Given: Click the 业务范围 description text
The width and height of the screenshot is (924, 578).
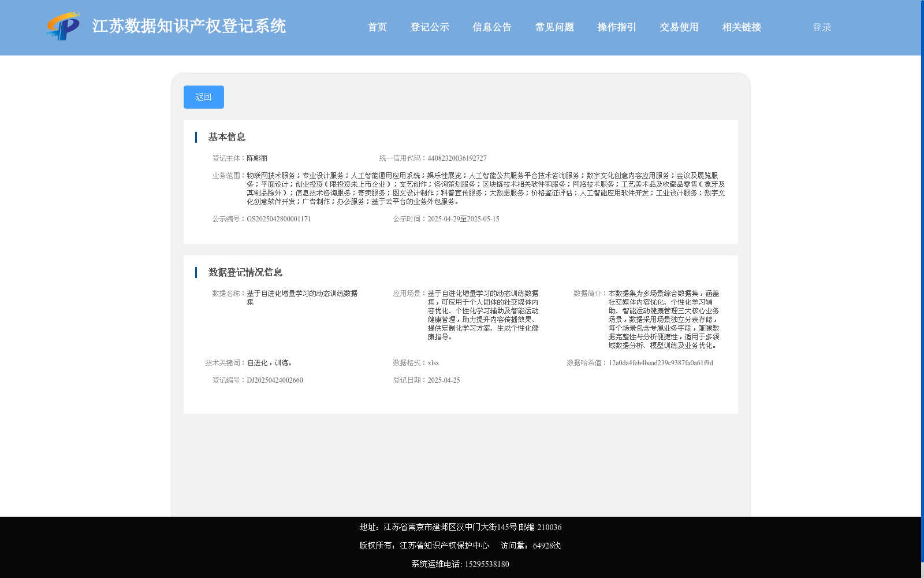Looking at the screenshot, I should 486,188.
